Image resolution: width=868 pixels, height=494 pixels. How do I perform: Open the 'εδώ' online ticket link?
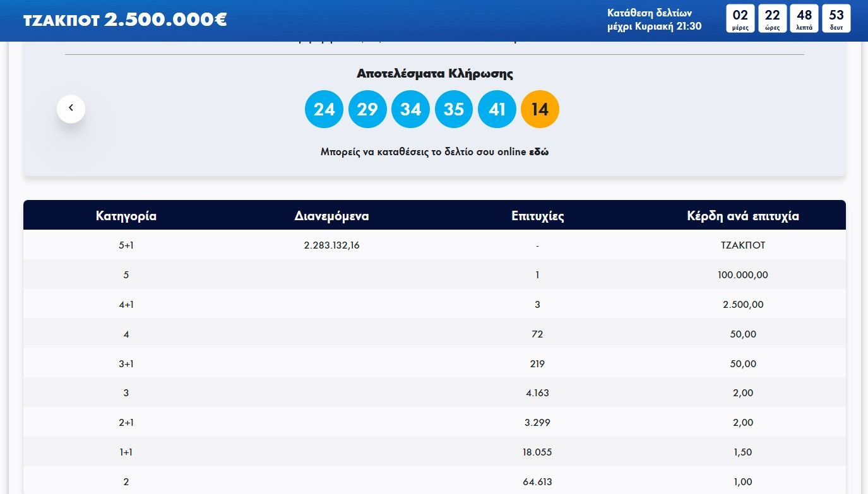(538, 152)
